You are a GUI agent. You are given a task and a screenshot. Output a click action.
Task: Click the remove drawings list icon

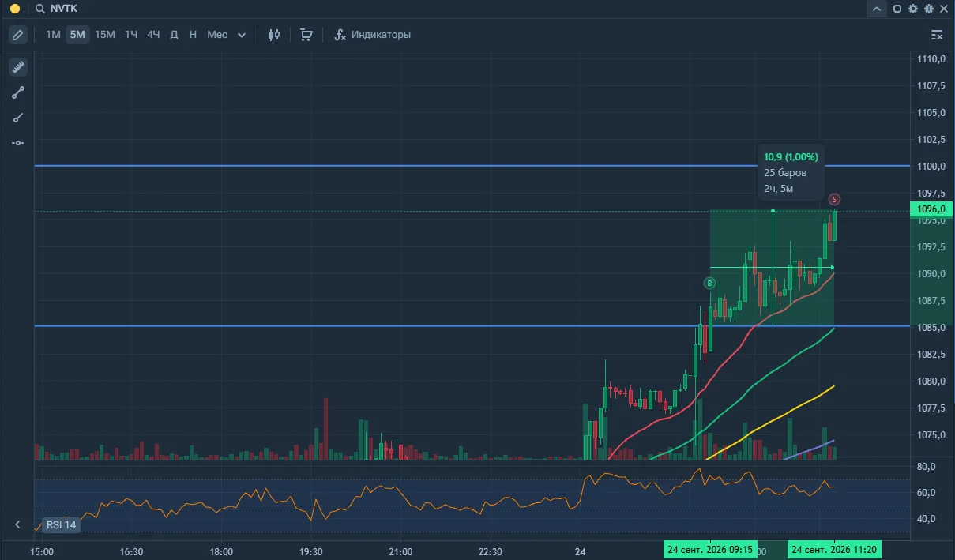tap(937, 35)
